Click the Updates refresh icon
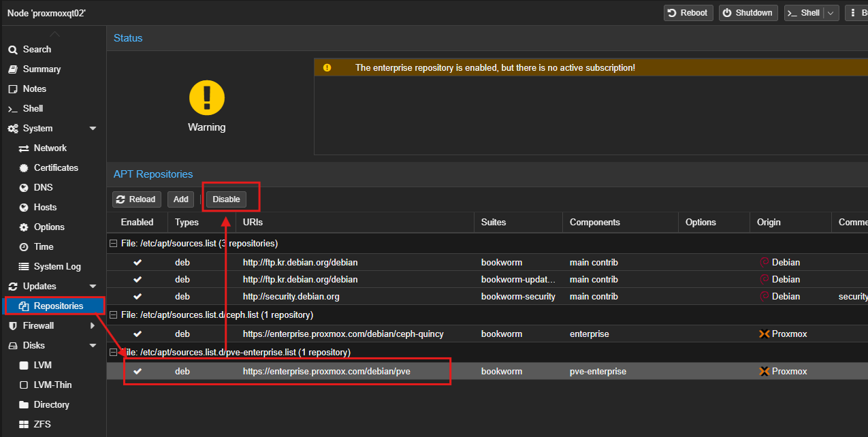 tap(13, 286)
